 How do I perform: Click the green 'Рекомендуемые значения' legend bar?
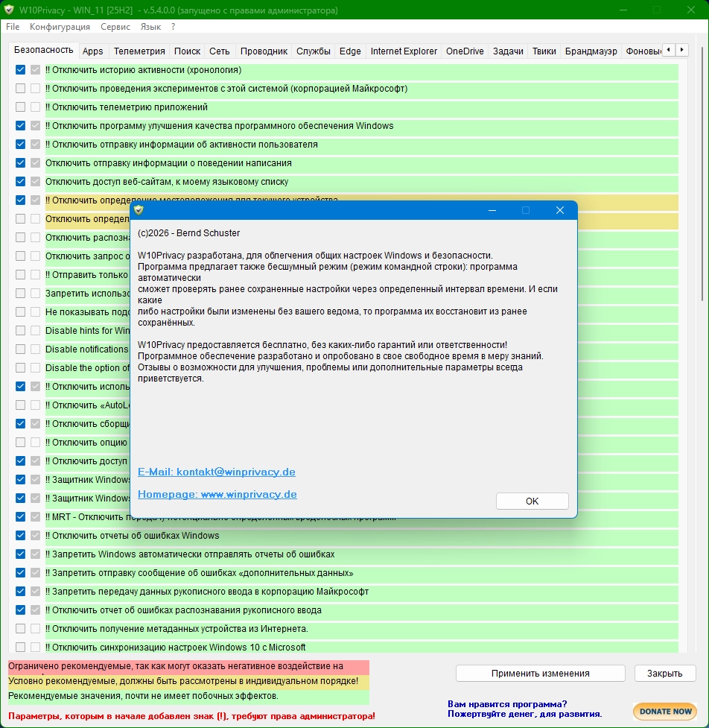188,697
